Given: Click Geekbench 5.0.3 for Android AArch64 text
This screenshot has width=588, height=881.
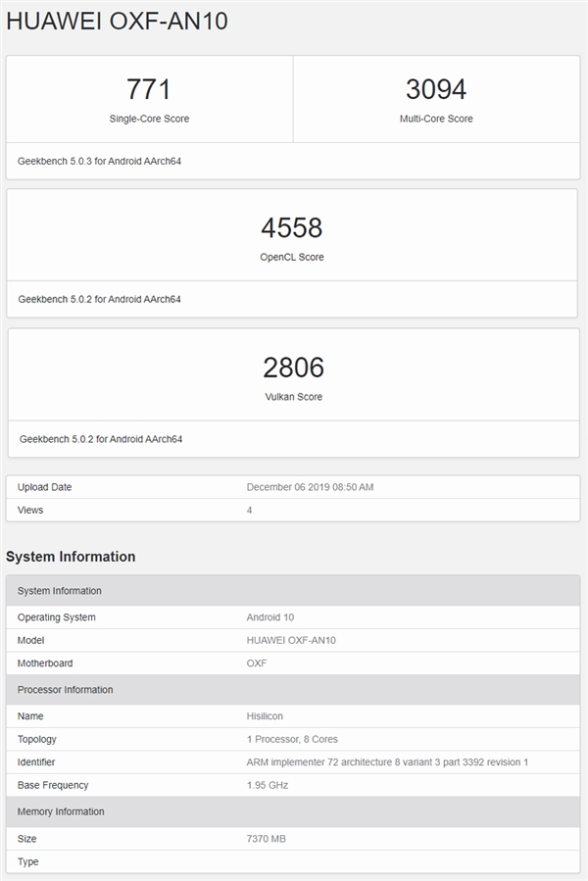Looking at the screenshot, I should (99, 162).
